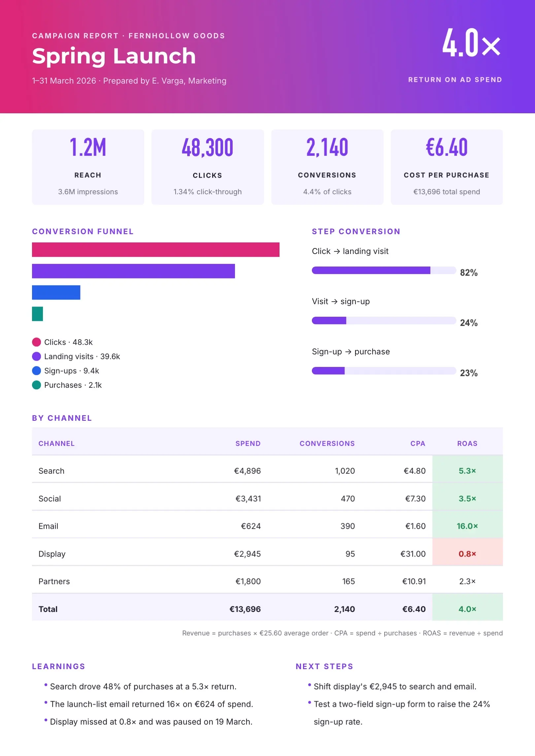Click the €6.40 cost per purchase value
535x756 pixels.
(x=447, y=147)
